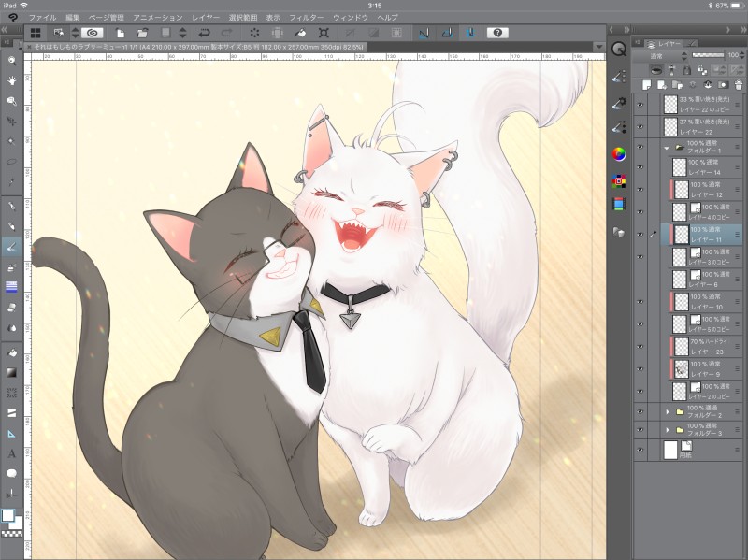This screenshot has height=560, width=748.
Task: Open the help question mark button
Action: 497,33
